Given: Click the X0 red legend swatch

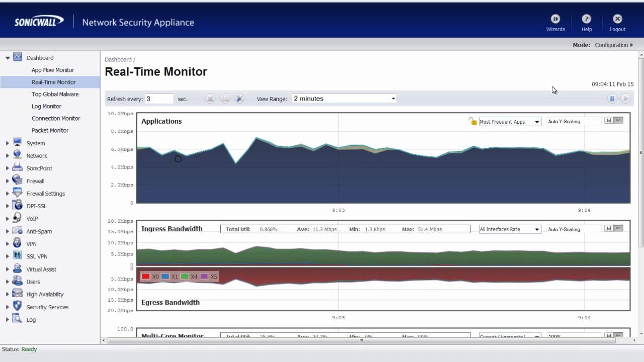Looking at the screenshot, I should pos(145,277).
